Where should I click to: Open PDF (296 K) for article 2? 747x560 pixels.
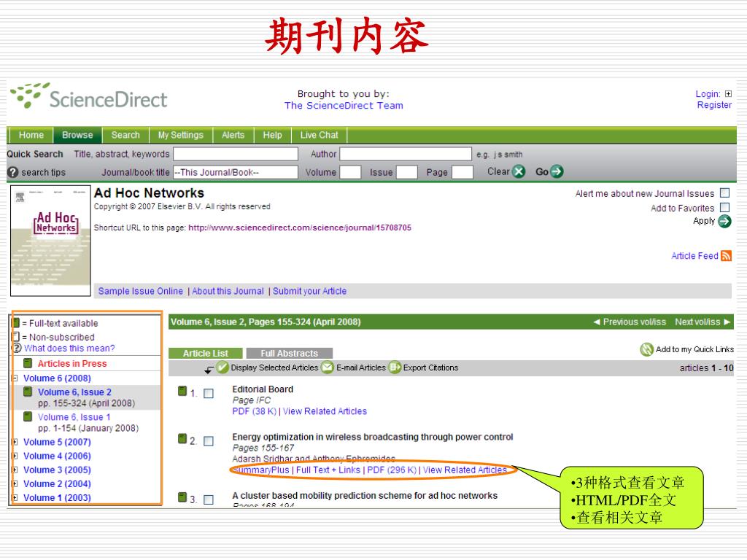click(x=392, y=470)
